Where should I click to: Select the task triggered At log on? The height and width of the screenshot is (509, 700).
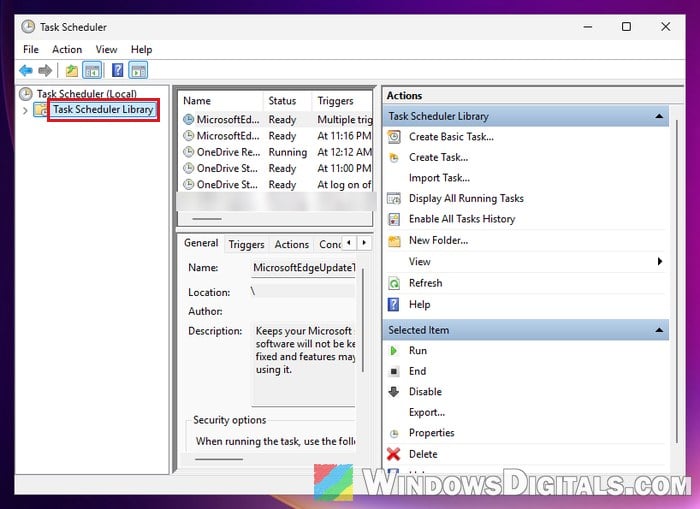pyautogui.click(x=277, y=184)
